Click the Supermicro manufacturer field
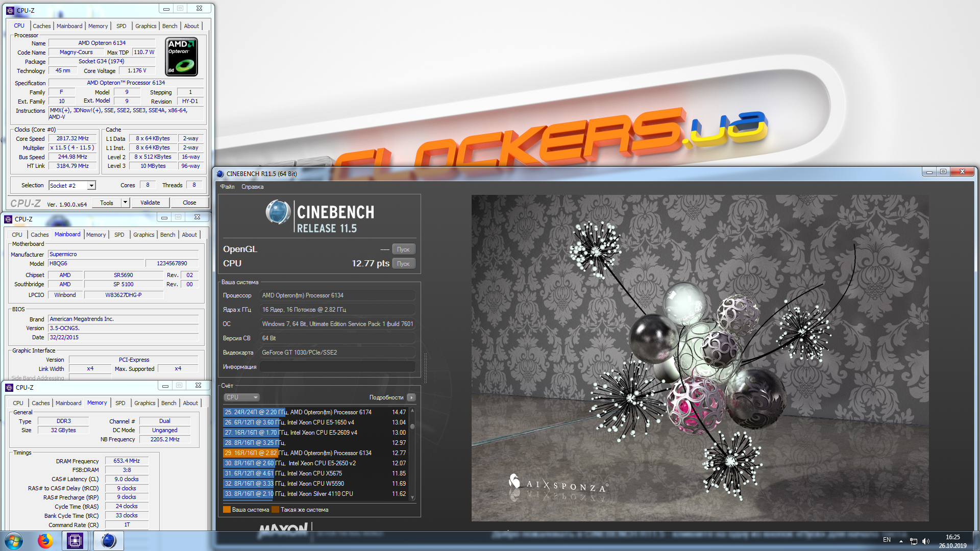Viewport: 980px width, 551px height. coord(124,254)
